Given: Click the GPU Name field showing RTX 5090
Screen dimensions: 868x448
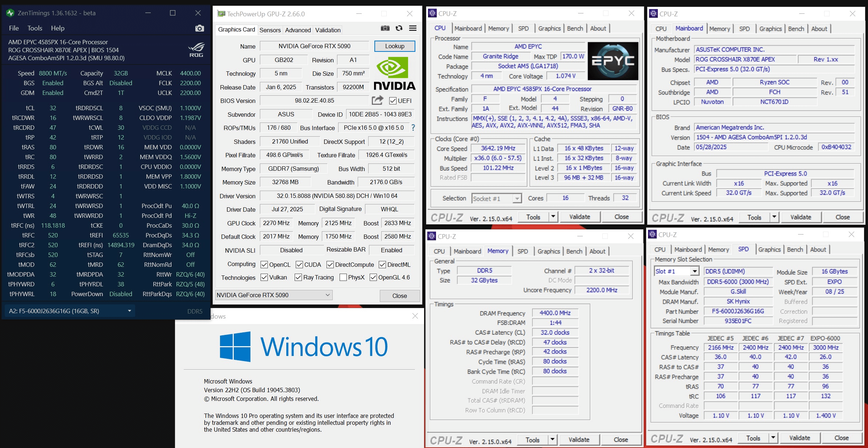Looking at the screenshot, I should coord(314,46).
